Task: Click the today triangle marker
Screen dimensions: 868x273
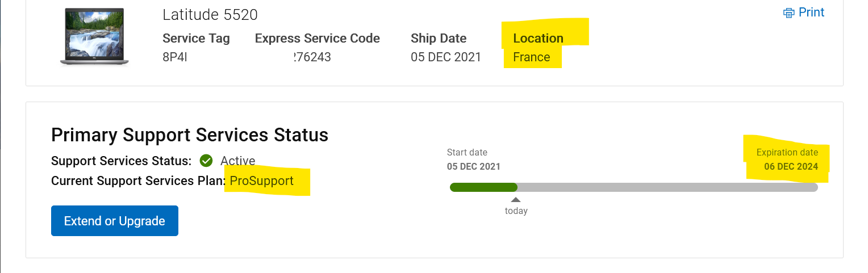Action: tap(516, 200)
